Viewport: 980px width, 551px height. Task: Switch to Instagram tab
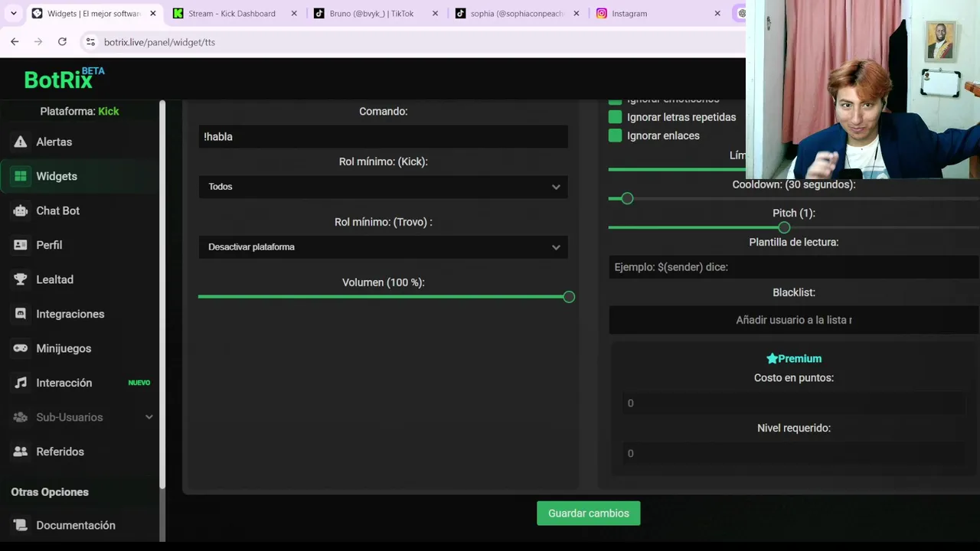point(629,13)
